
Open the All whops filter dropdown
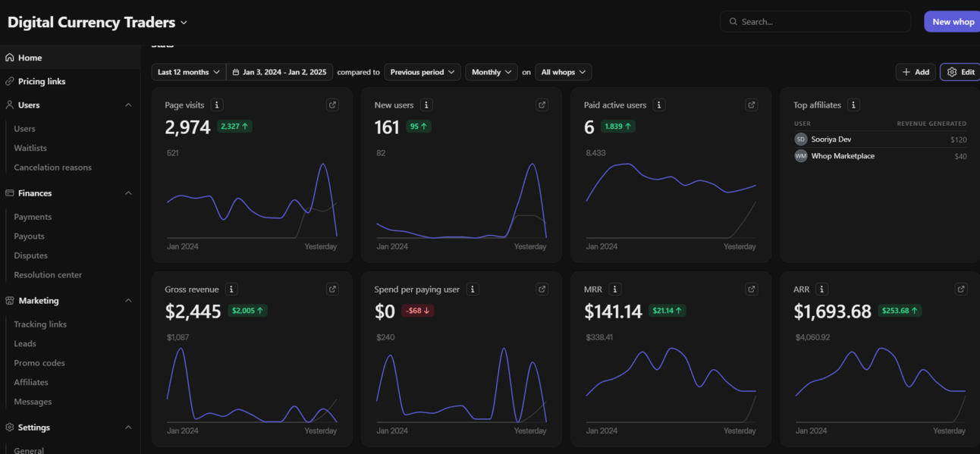(564, 72)
